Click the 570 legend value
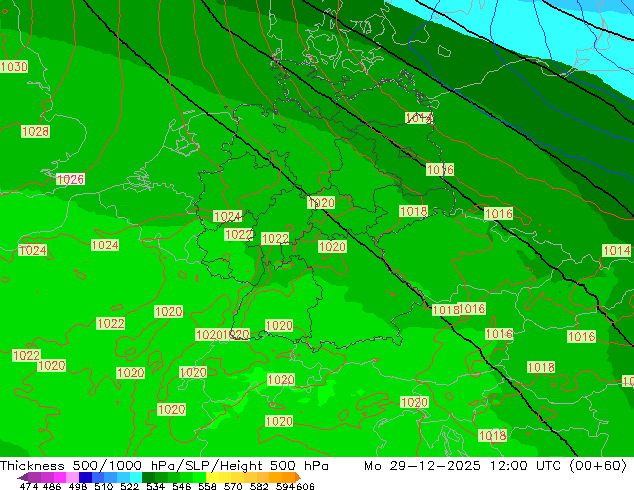The width and height of the screenshot is (634, 490). point(233,486)
